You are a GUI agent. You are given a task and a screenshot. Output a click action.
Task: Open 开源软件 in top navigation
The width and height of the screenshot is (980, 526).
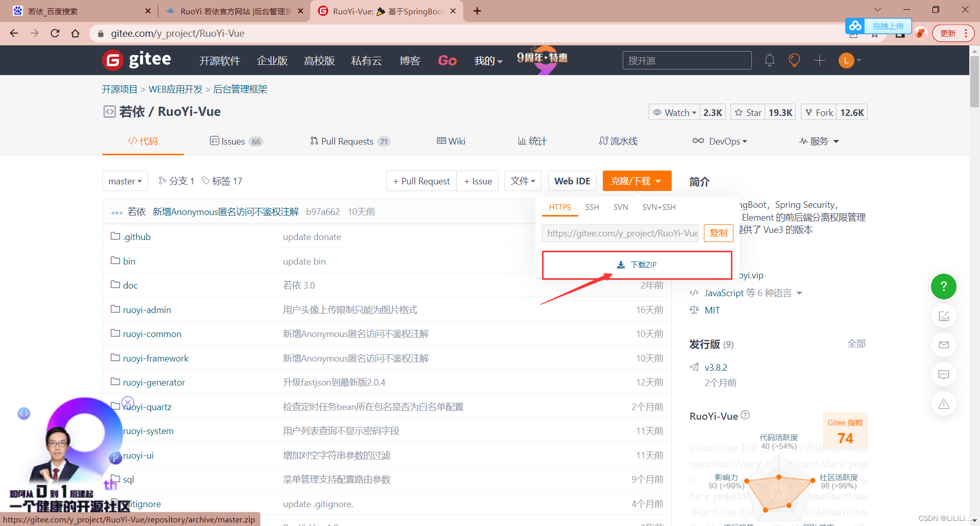tap(219, 61)
